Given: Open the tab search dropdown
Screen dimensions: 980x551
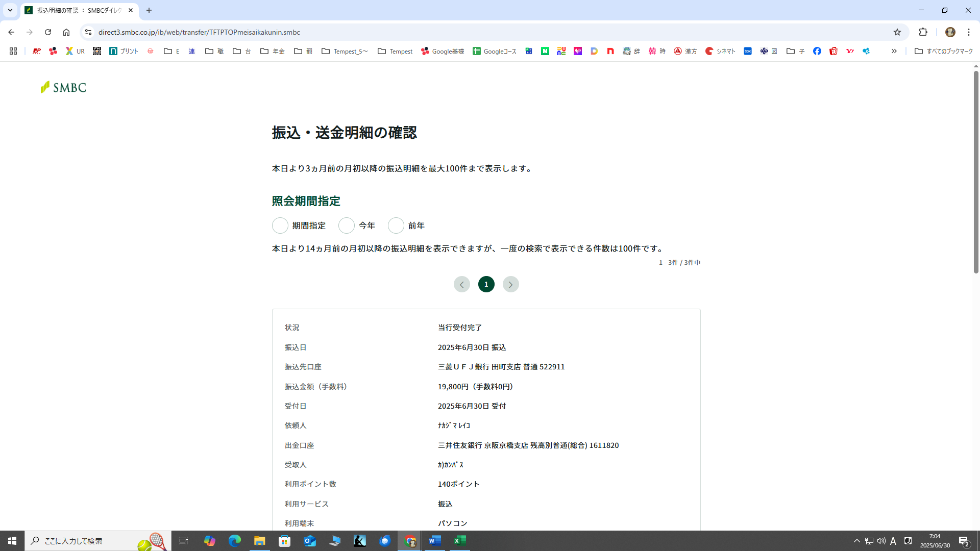Looking at the screenshot, I should pyautogui.click(x=10, y=10).
